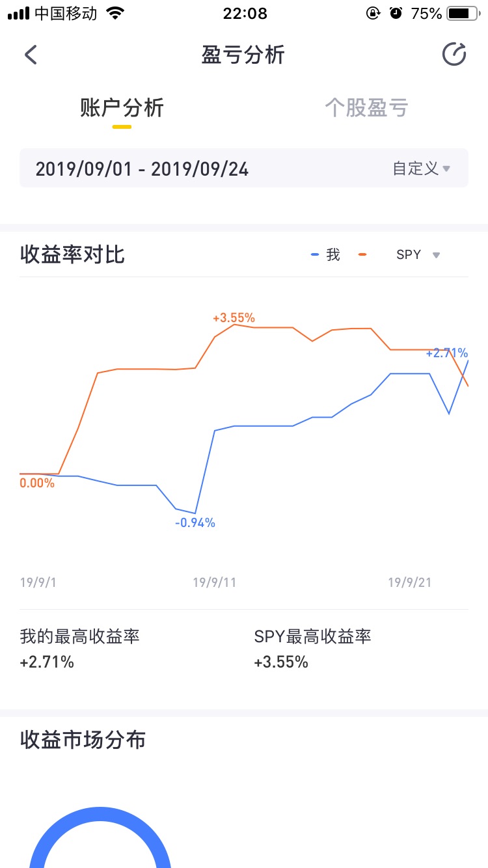The image size is (488, 868).
Task: Tap the blue donut chart ring
Action: 100,837
